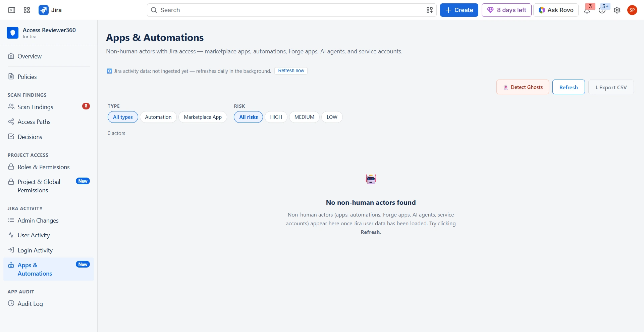Open the app switcher grid icon
The width and height of the screenshot is (644, 332).
point(27,10)
